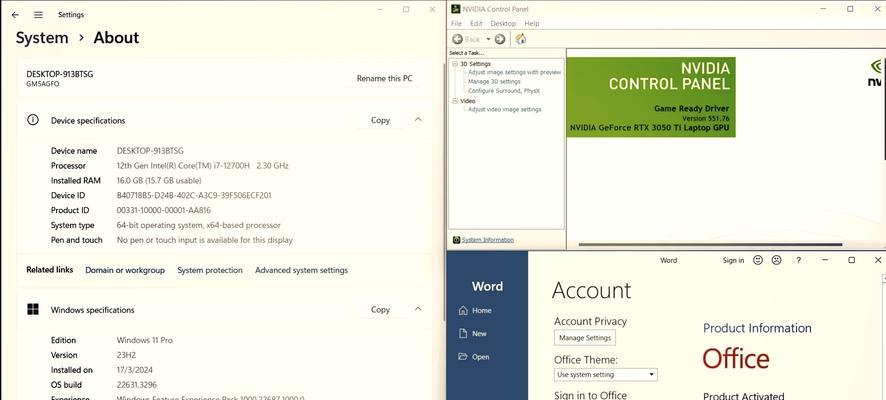
Task: Click the Home icon in Word sidebar
Action: (x=463, y=310)
